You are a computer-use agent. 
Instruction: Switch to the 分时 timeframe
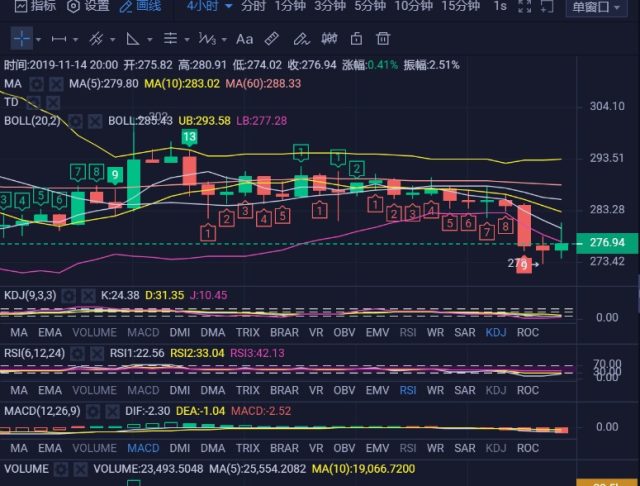click(253, 6)
